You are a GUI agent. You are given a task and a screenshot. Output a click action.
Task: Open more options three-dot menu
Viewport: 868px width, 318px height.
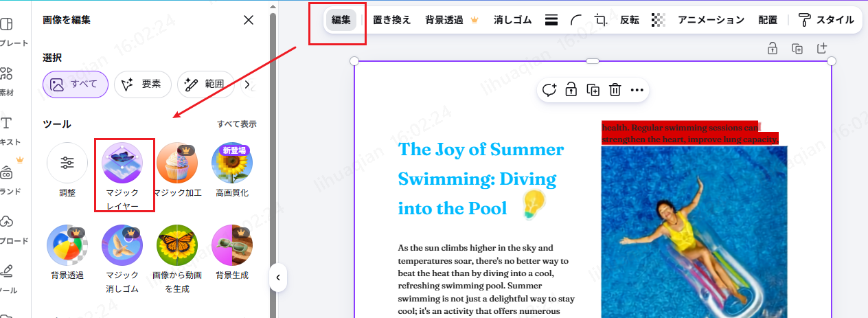point(637,90)
